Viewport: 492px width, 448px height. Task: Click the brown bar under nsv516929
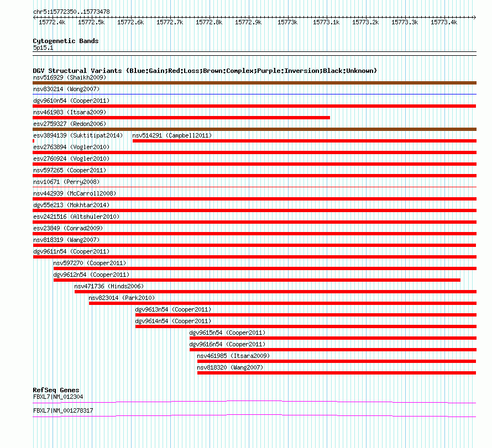254,83
